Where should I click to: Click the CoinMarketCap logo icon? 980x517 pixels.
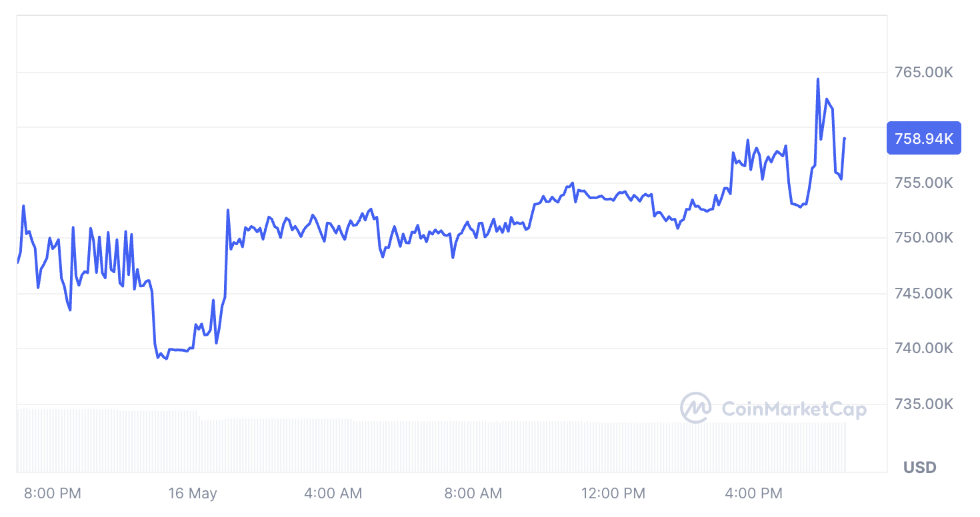[695, 408]
